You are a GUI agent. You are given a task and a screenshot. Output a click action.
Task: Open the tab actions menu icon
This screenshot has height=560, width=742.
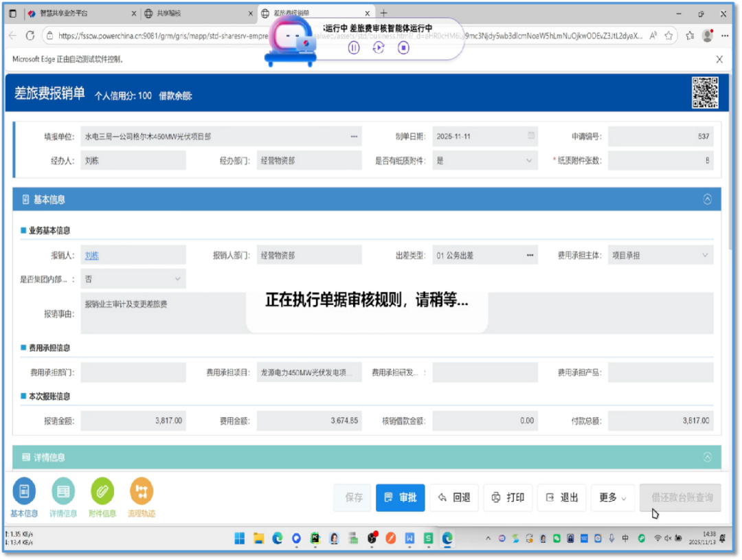(x=13, y=13)
